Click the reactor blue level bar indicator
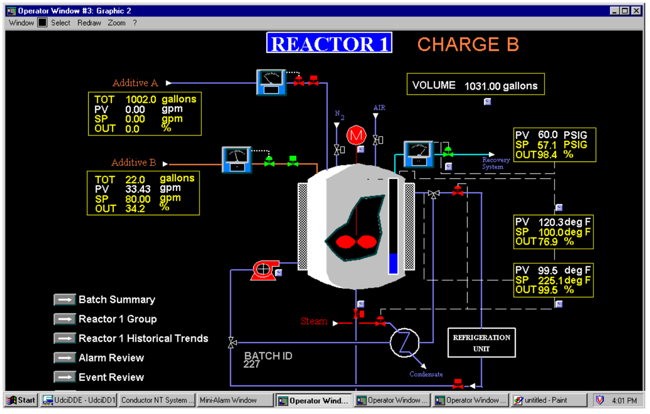Viewport: 650px width, 414px height. tap(393, 226)
